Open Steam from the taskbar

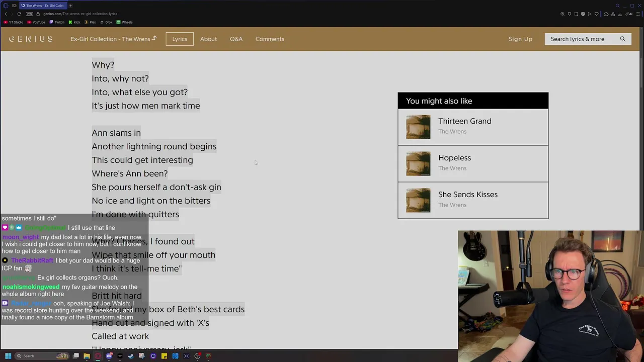[x=131, y=356]
